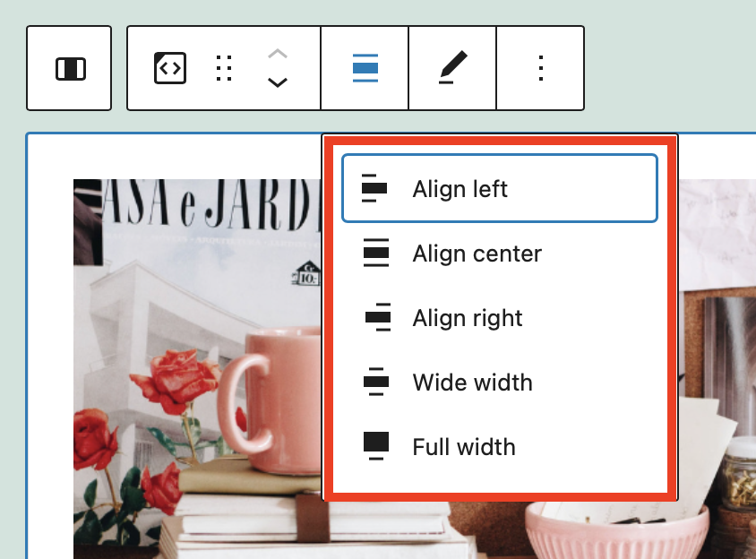Image resolution: width=756 pixels, height=559 pixels.
Task: Click the select parent block columns icon
Action: 70,68
